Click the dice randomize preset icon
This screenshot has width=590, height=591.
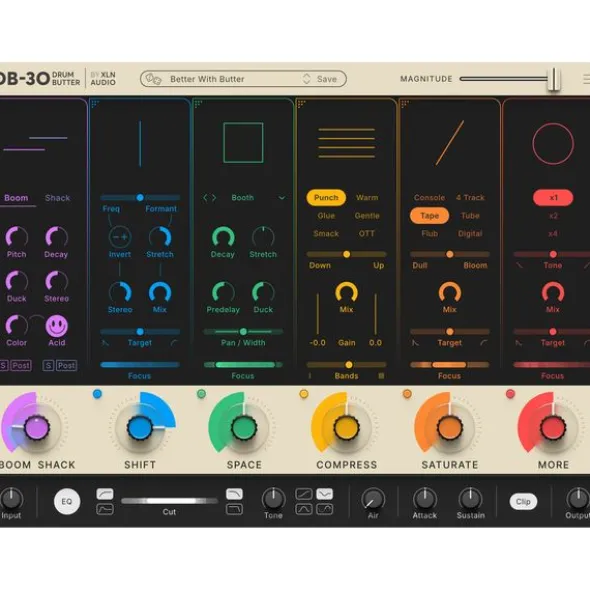(x=153, y=79)
